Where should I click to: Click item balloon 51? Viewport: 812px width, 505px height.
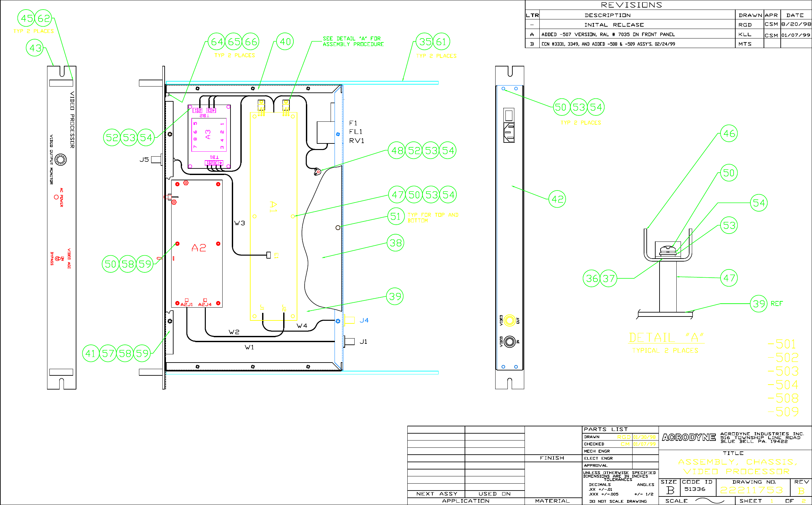click(396, 216)
